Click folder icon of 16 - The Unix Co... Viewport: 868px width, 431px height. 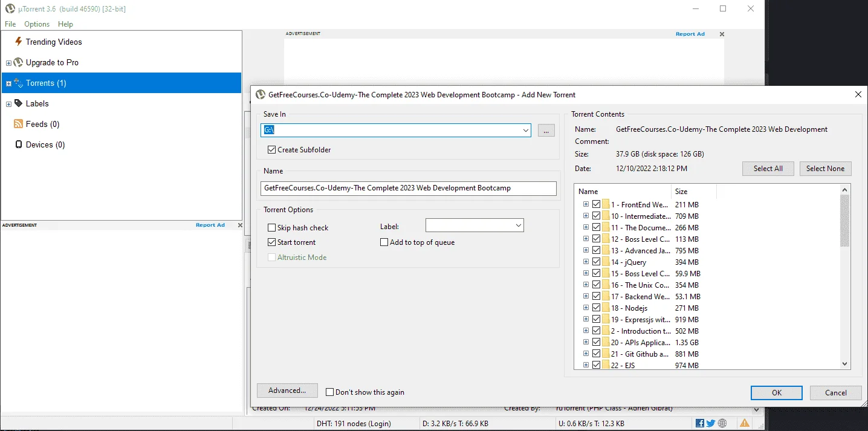(x=606, y=285)
